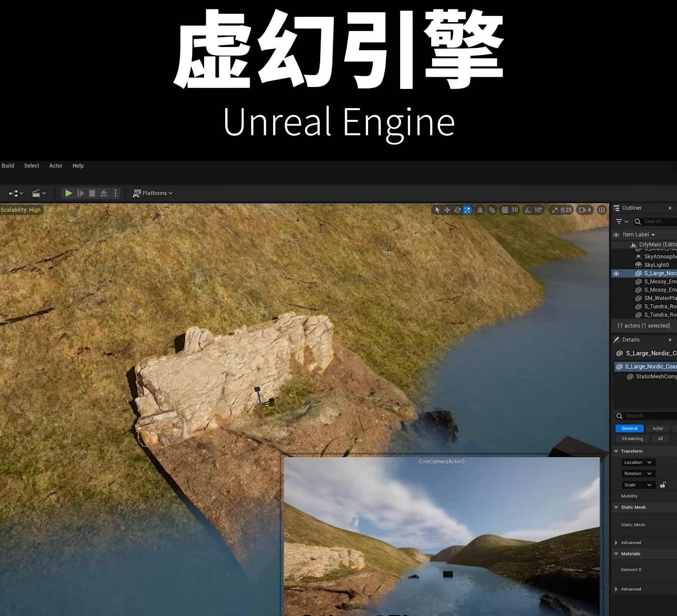The height and width of the screenshot is (616, 677).
Task: Adjust camera speed 4 setting
Action: 585,210
